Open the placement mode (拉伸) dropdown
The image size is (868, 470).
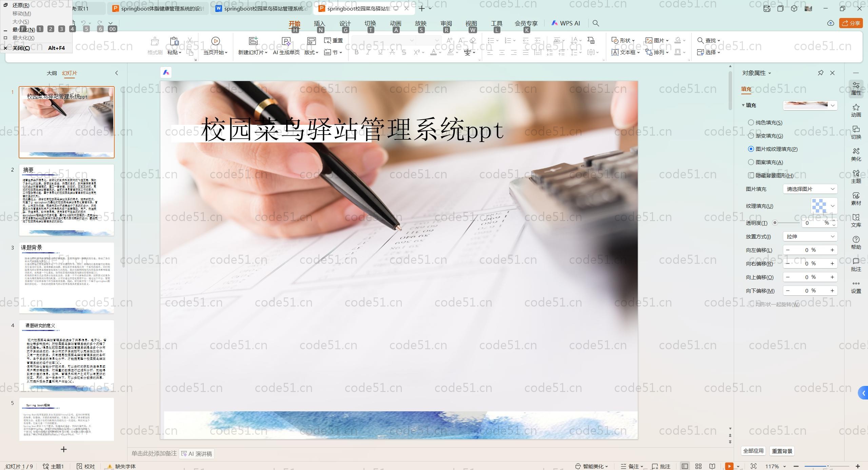coord(810,236)
